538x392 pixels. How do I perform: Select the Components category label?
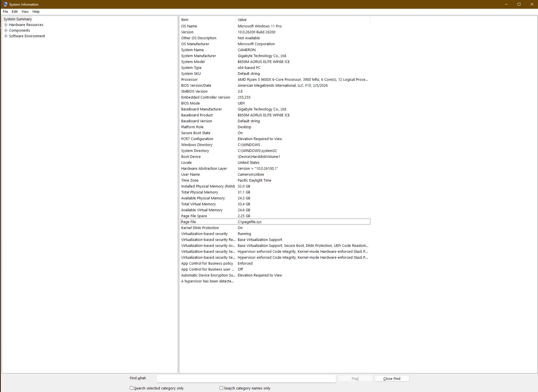click(20, 31)
